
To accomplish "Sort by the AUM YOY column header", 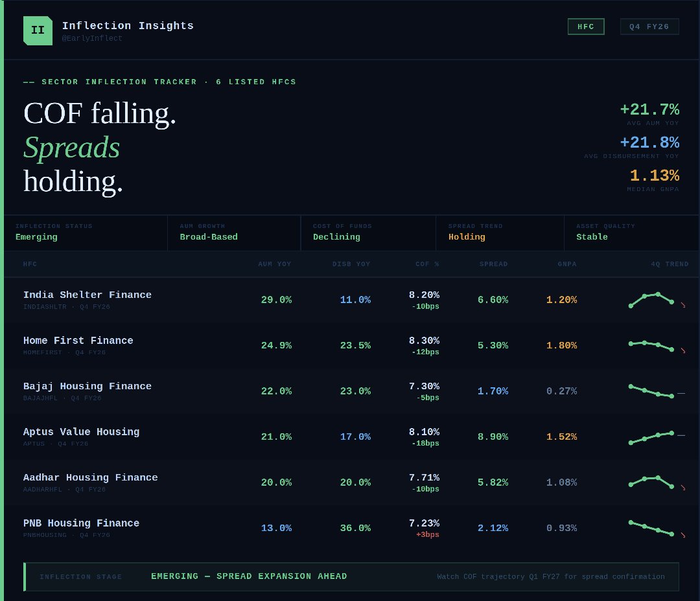I will click(x=275, y=264).
